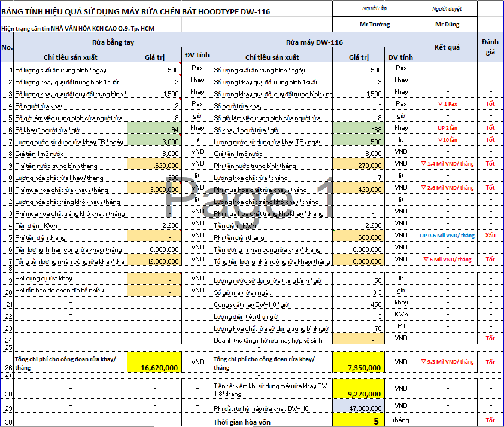
Task: Select the 'Mr Dũng' approver cell
Action: 447,25
